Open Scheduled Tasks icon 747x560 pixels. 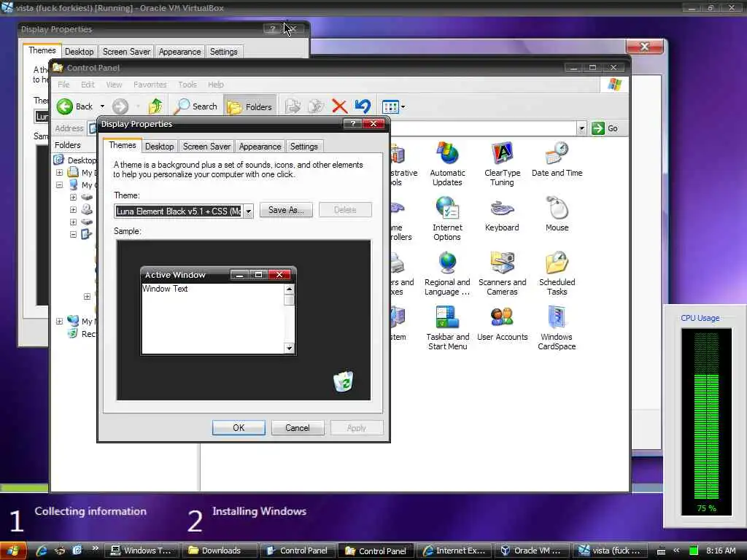click(x=557, y=273)
